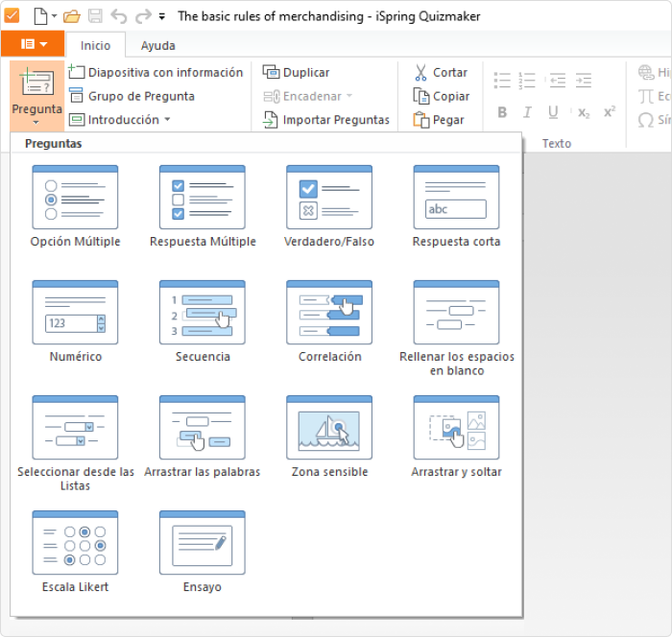Click Cortar in the clipboard group
The image size is (672, 637).
(441, 72)
